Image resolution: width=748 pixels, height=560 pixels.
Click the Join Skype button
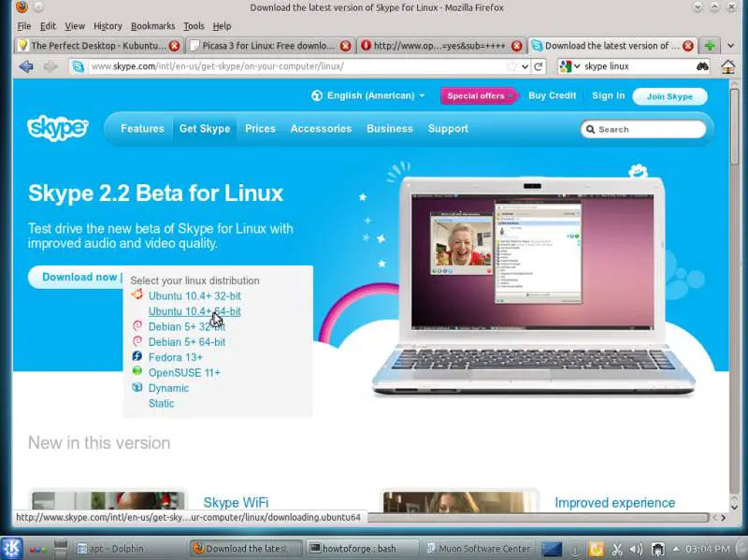tap(669, 96)
